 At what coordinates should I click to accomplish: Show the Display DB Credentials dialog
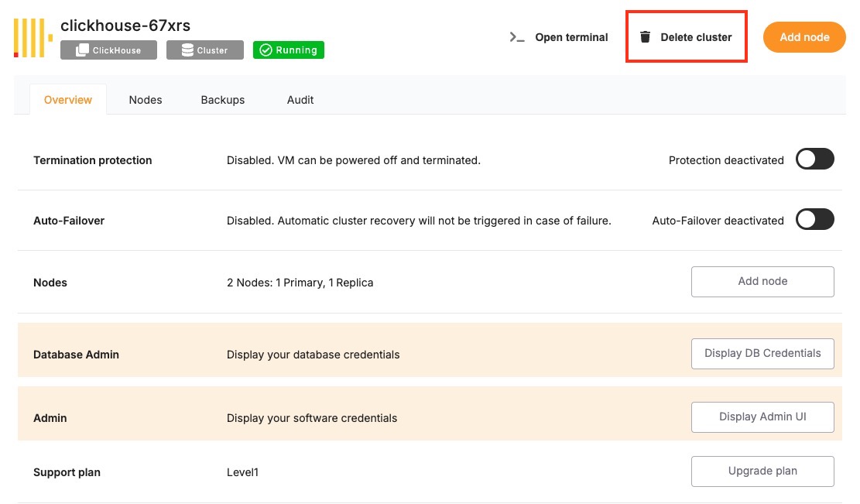762,354
